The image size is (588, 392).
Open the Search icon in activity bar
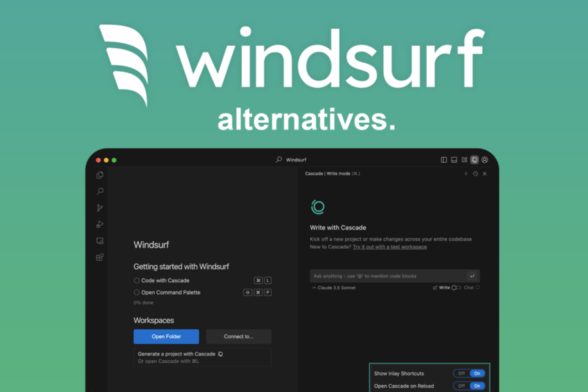[x=100, y=191]
